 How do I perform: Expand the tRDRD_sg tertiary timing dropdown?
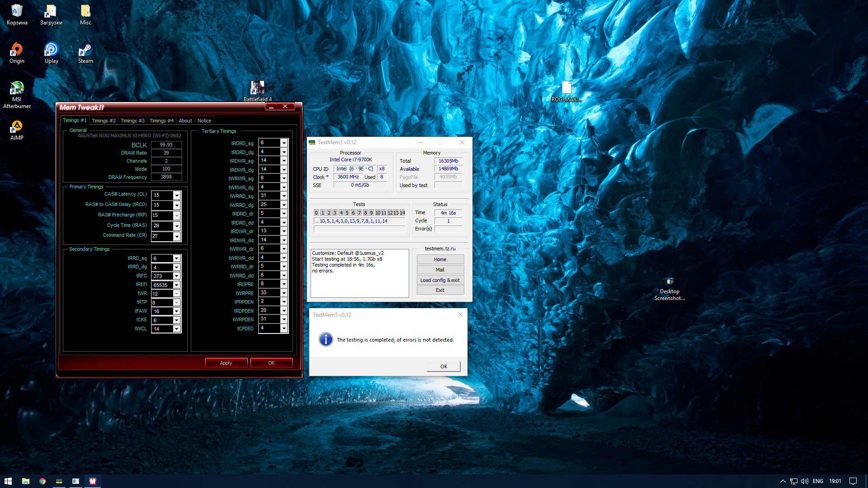coord(284,143)
